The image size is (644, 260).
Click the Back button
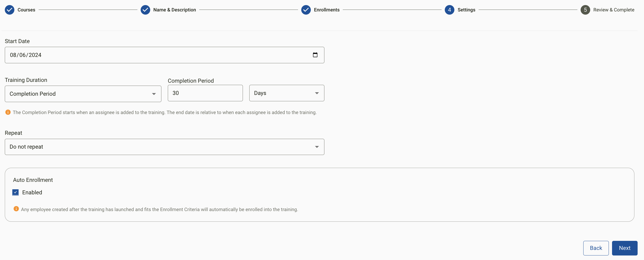(x=596, y=248)
